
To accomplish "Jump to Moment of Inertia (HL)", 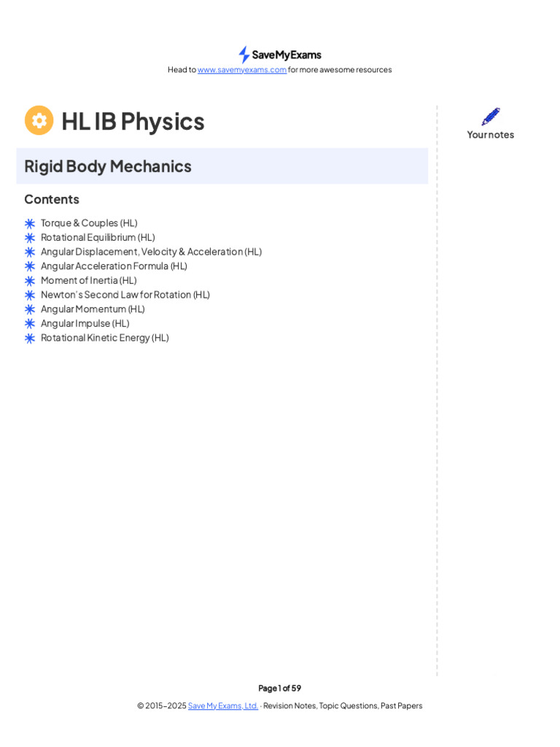I will pyautogui.click(x=88, y=280).
